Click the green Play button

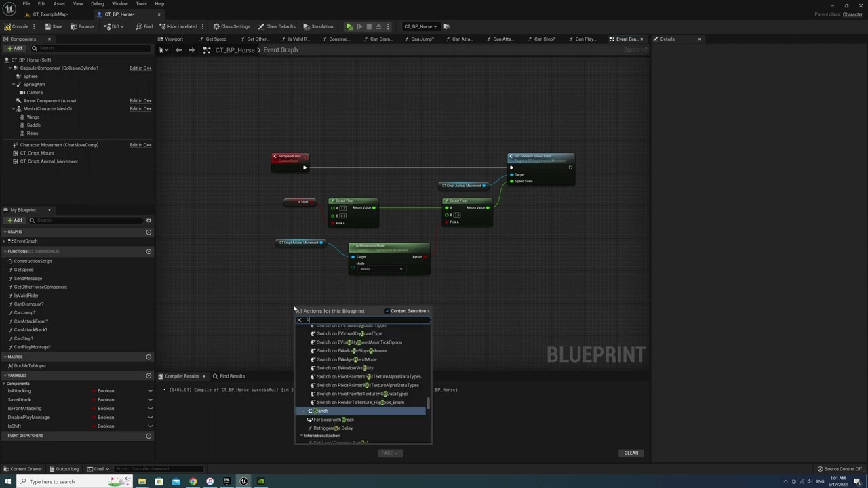[x=349, y=26]
